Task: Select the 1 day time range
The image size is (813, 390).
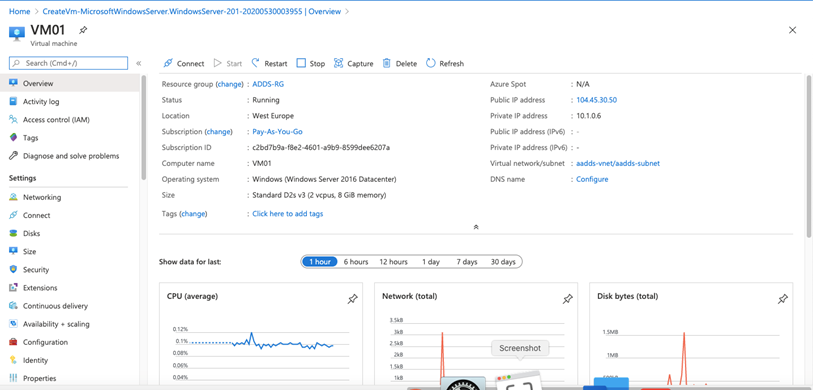Action: (431, 262)
